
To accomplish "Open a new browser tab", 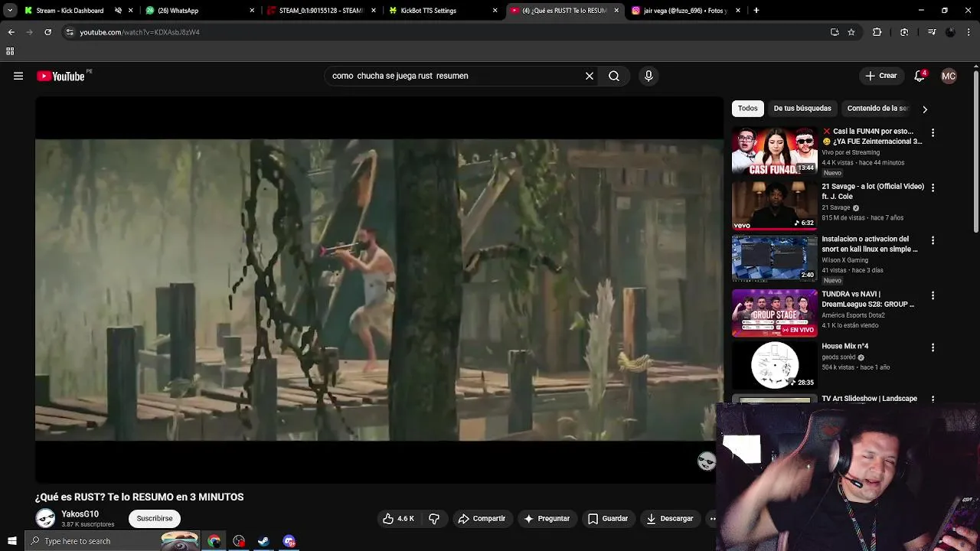I will click(756, 11).
